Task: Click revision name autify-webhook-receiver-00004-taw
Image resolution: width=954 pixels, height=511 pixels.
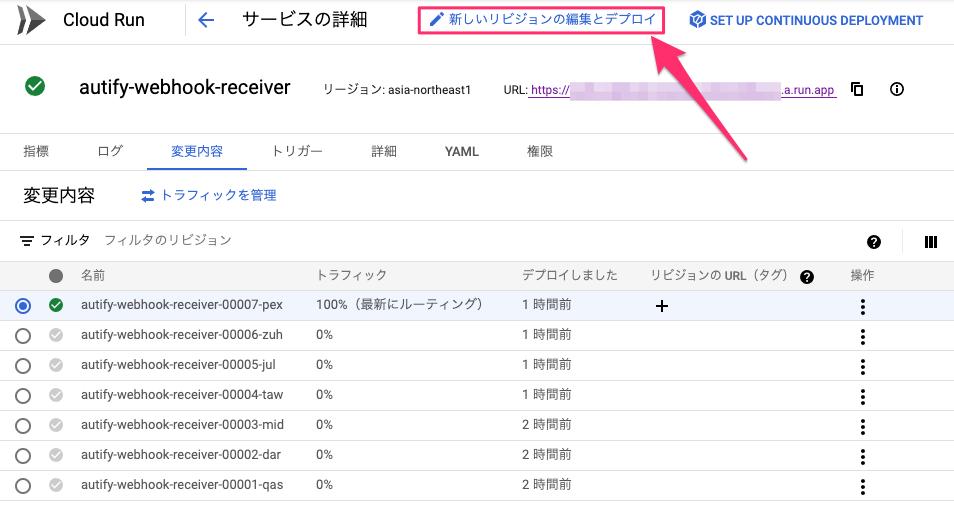Action: pos(182,395)
